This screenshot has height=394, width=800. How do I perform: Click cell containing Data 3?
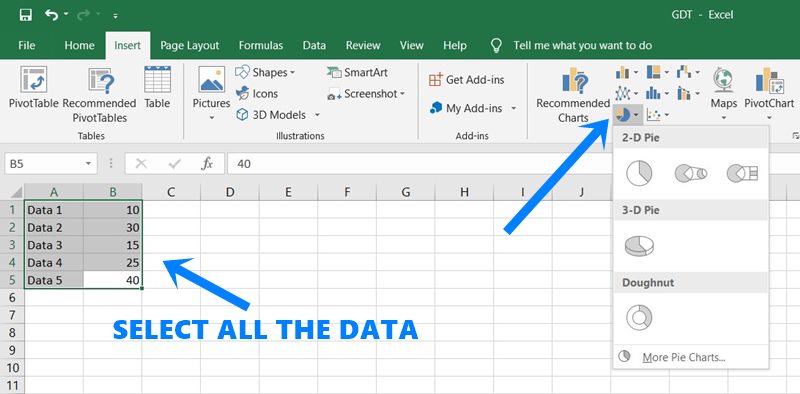click(x=54, y=245)
